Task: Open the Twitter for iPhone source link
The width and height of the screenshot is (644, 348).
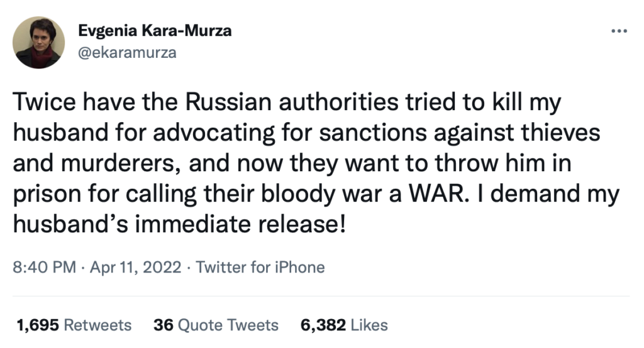Action: (260, 267)
